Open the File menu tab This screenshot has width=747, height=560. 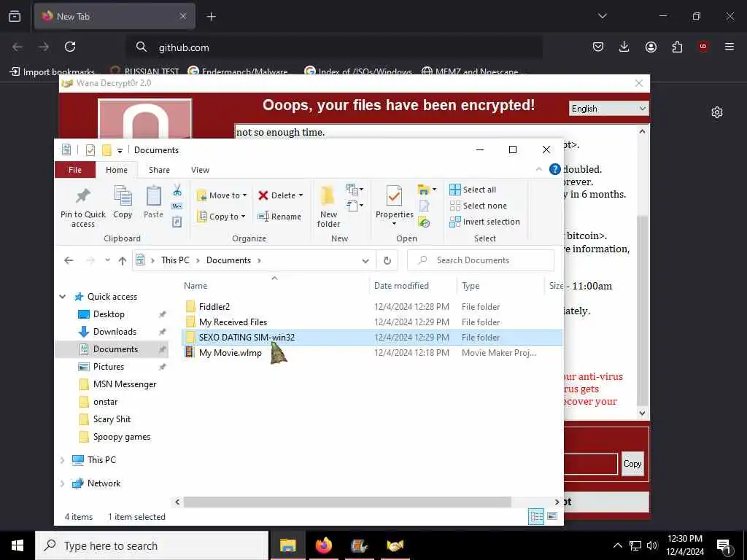click(x=75, y=170)
